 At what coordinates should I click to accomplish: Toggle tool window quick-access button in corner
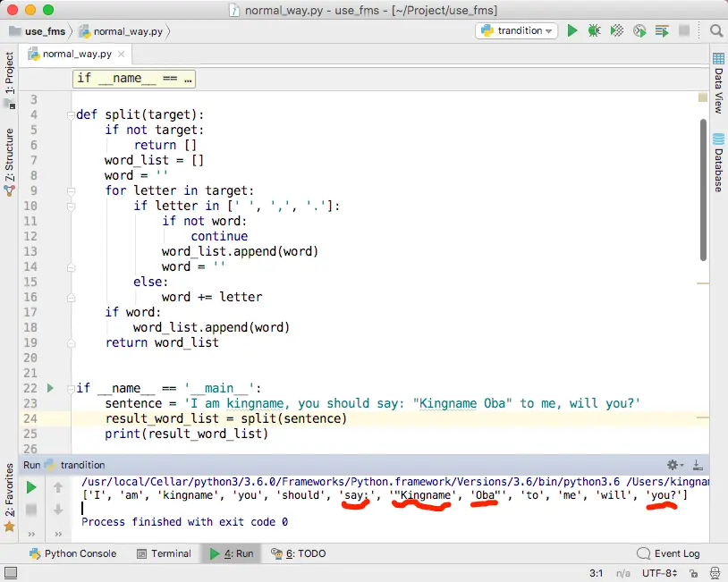pyautogui.click(x=10, y=573)
